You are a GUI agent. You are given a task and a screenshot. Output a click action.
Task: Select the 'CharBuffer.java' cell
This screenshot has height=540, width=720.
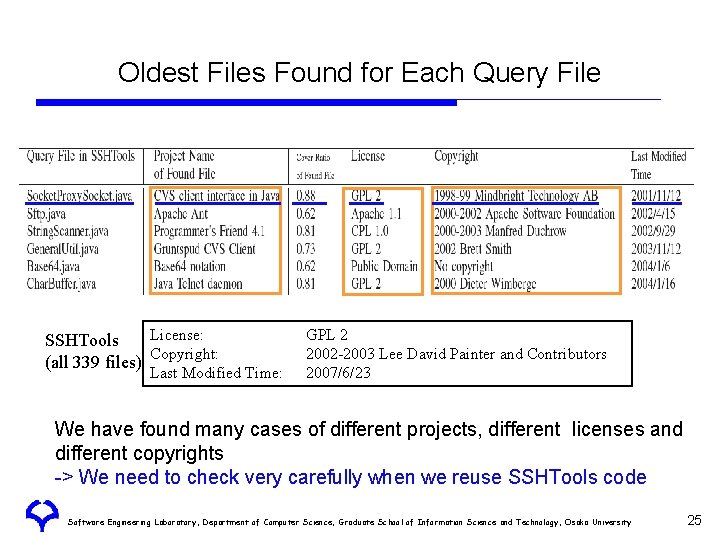pyautogui.click(x=61, y=284)
